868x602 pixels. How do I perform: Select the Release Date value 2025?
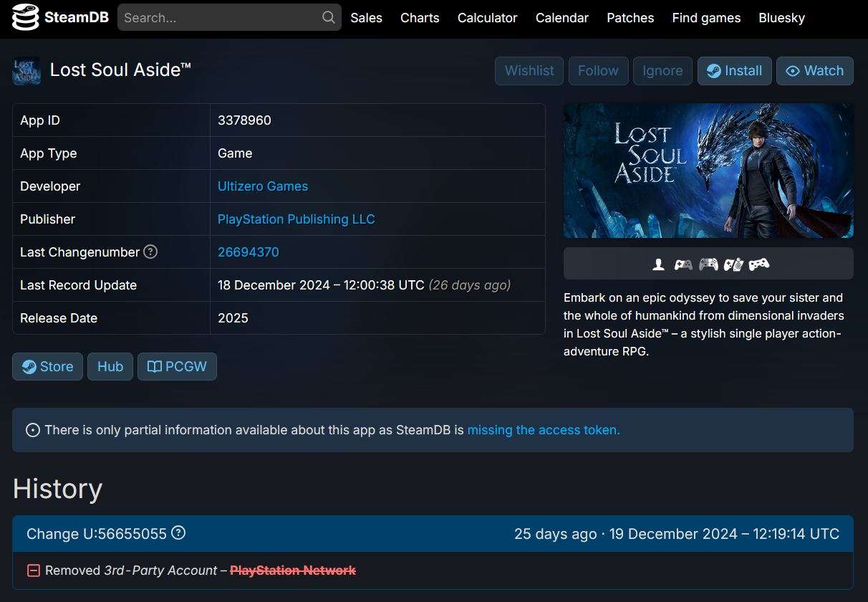[x=233, y=318]
